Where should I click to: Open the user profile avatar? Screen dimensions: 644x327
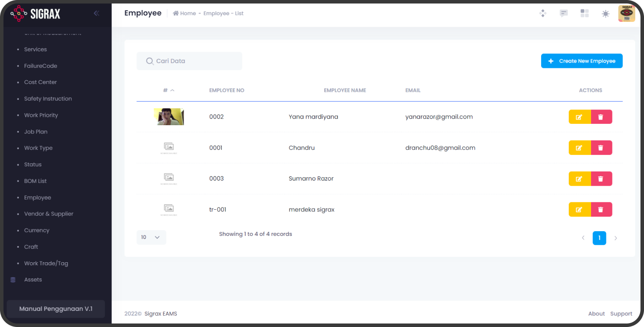626,14
